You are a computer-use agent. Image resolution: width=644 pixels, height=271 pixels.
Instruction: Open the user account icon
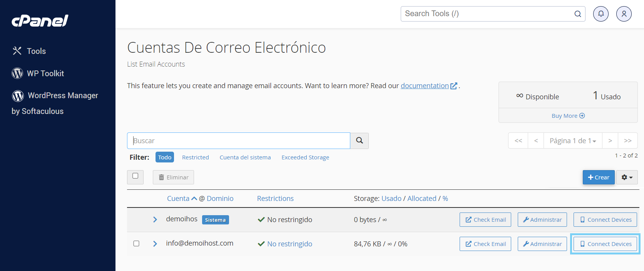624,14
